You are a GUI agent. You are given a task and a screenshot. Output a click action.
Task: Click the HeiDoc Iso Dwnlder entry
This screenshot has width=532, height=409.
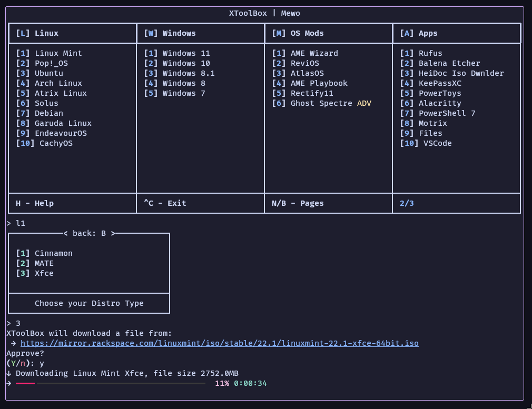[451, 73]
